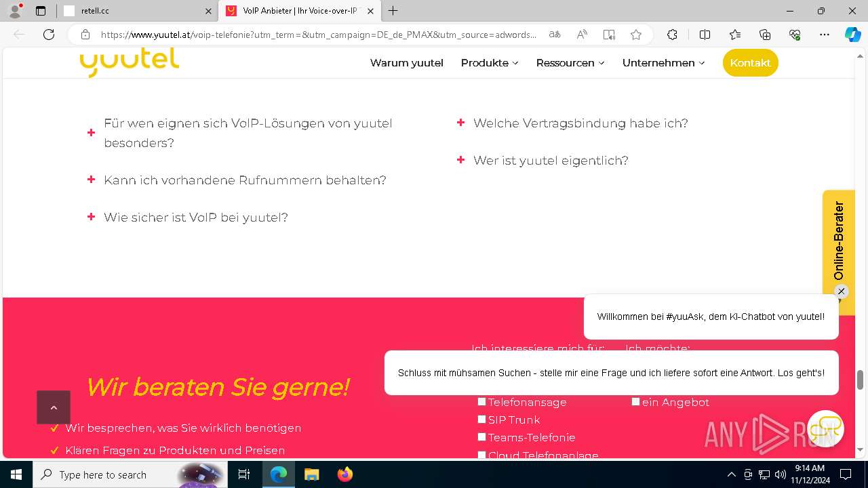Screen dimensions: 868x488
Task: Open the Online-Berater side tab
Action: [x=839, y=241]
